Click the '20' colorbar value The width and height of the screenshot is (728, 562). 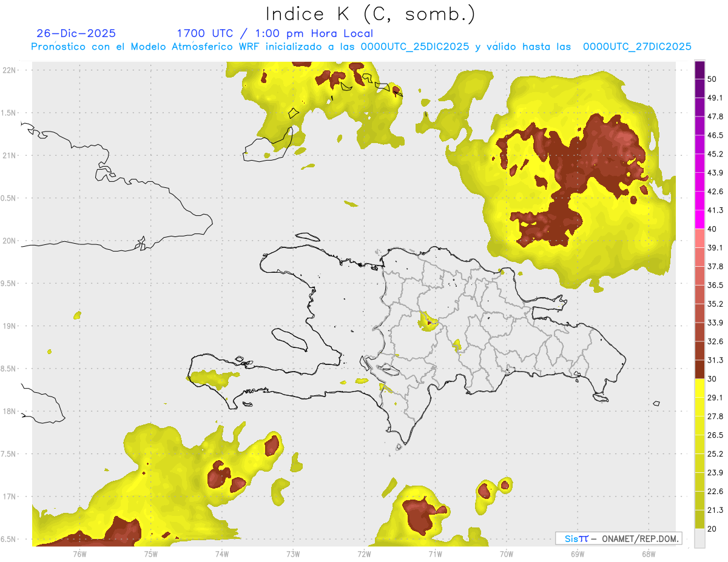point(713,529)
